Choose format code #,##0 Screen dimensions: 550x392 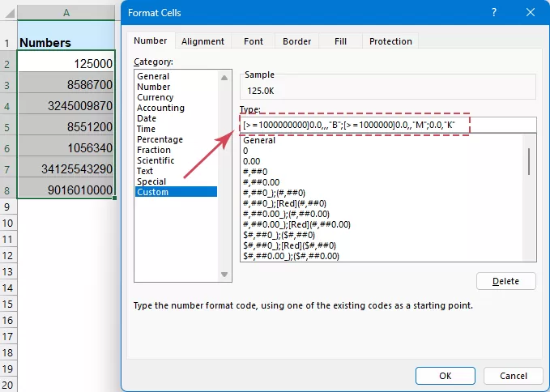point(382,172)
